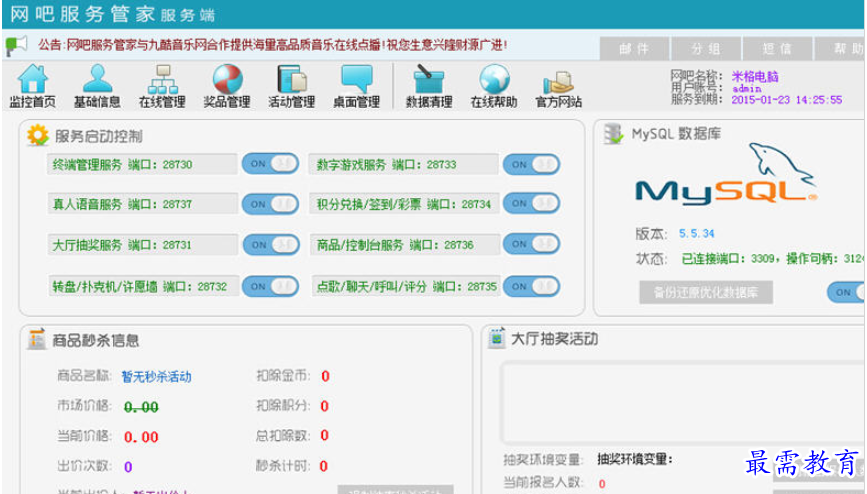Click the 当前报名人数 value 0
Screen dimensions: 867x494
[602, 484]
